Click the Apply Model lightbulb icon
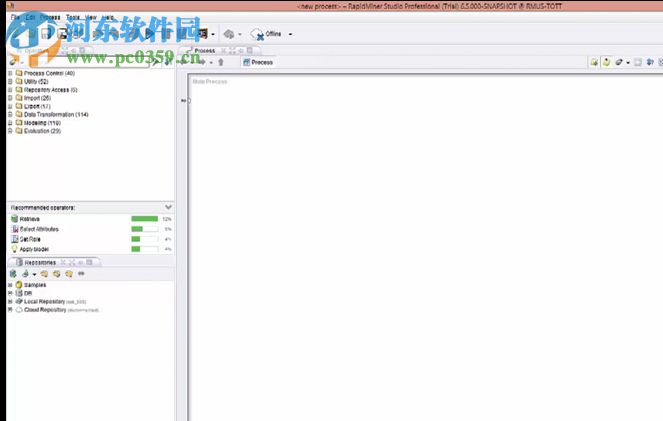 (14, 249)
